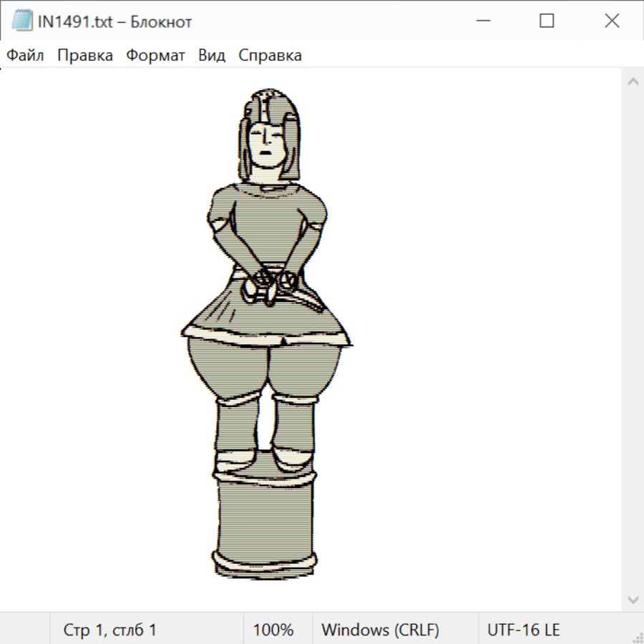Click the resize grip in the window corner
The image size is (644, 644).
tap(637, 637)
